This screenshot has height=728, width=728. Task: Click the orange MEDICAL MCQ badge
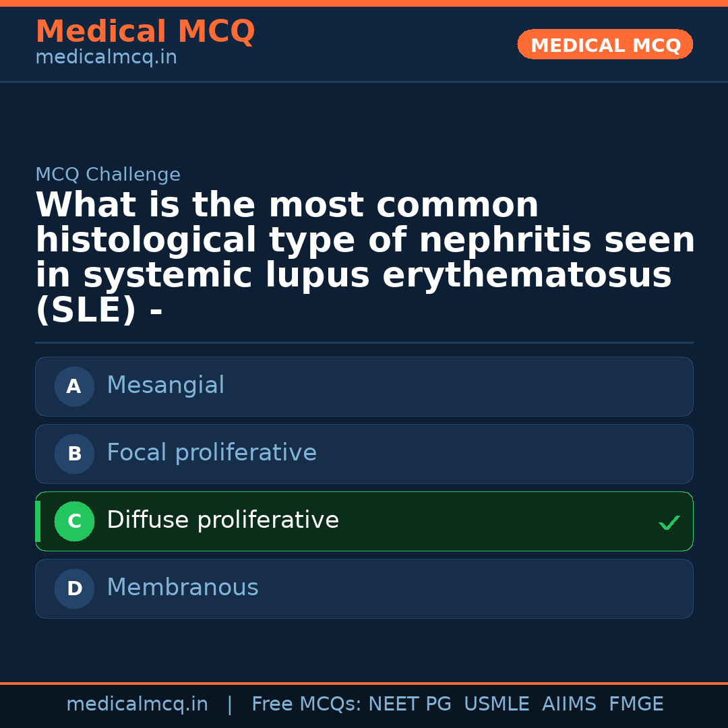[x=605, y=45]
